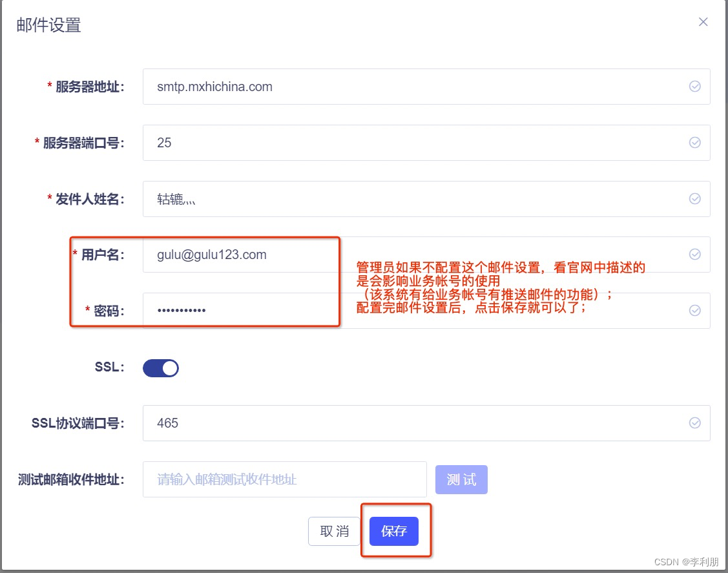
Task: Click the 密码 password field
Action: click(x=426, y=310)
